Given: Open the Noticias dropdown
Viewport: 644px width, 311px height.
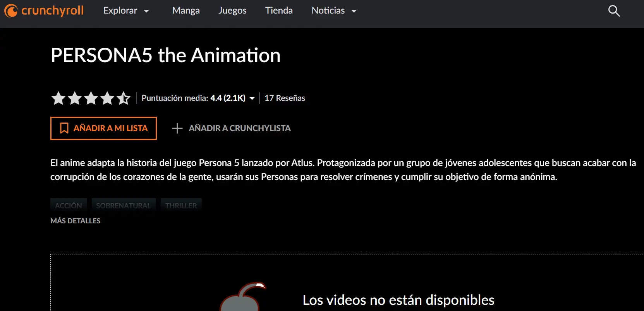Looking at the screenshot, I should (x=334, y=11).
